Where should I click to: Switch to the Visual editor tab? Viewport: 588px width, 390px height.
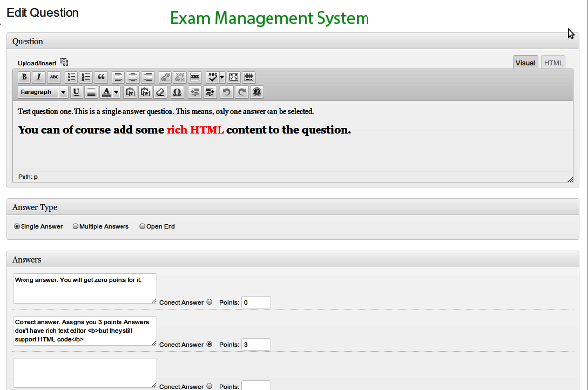pyautogui.click(x=525, y=63)
